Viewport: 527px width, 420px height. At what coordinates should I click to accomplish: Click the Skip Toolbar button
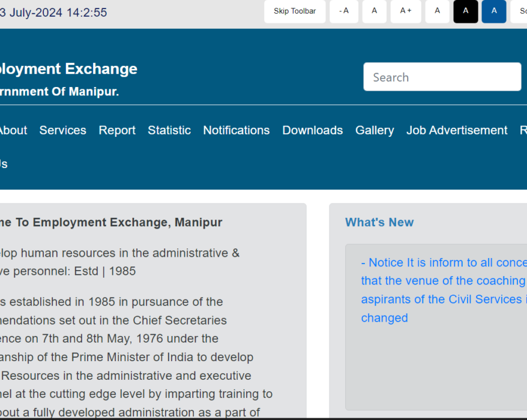click(295, 11)
